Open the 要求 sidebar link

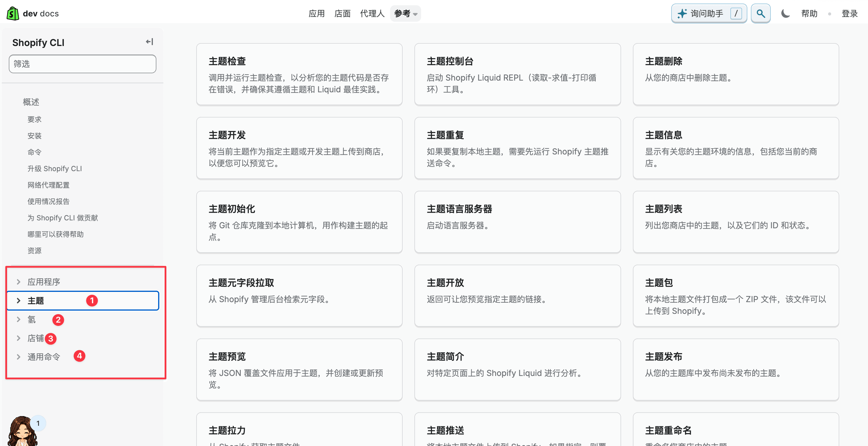[34, 119]
